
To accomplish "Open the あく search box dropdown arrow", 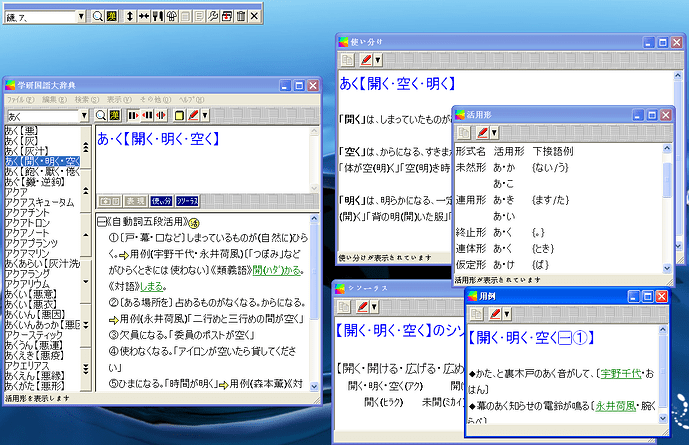I will pos(84,116).
